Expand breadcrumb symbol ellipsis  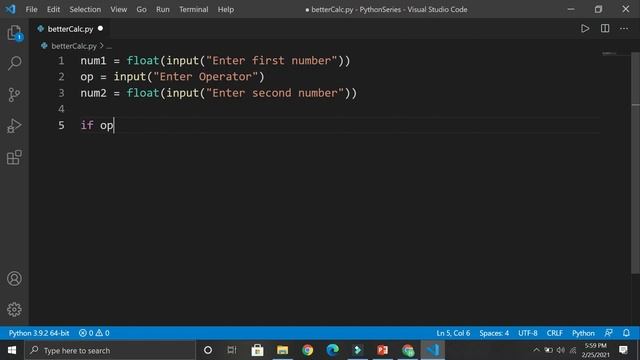pos(109,46)
